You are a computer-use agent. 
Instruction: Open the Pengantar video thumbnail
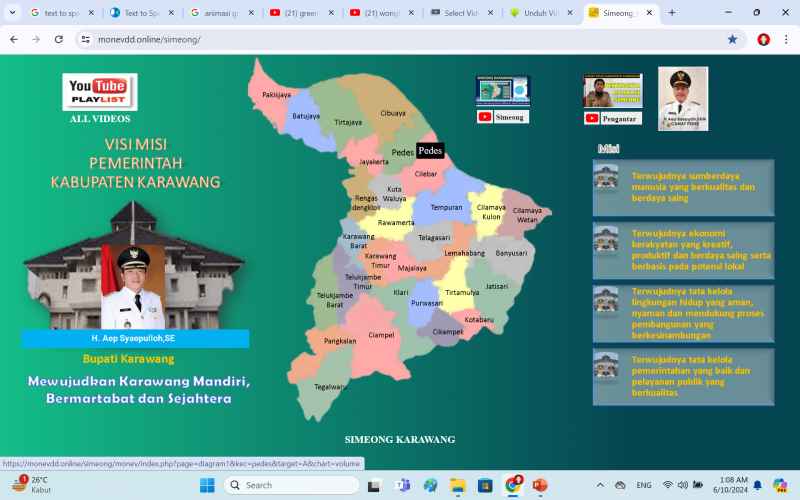click(612, 90)
